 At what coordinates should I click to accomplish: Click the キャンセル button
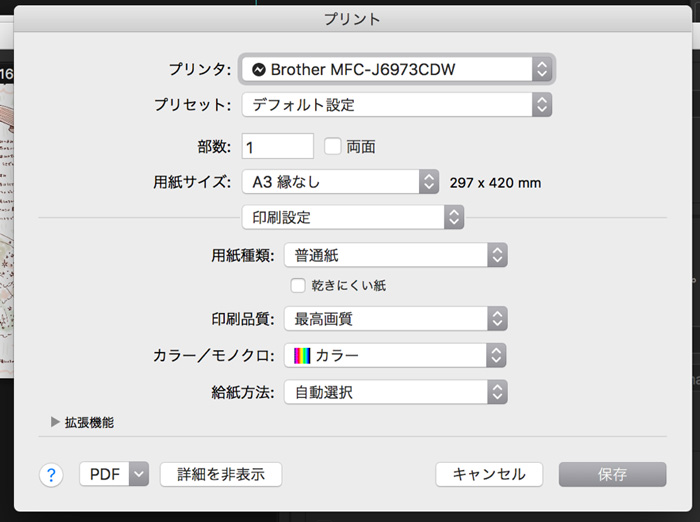(489, 474)
